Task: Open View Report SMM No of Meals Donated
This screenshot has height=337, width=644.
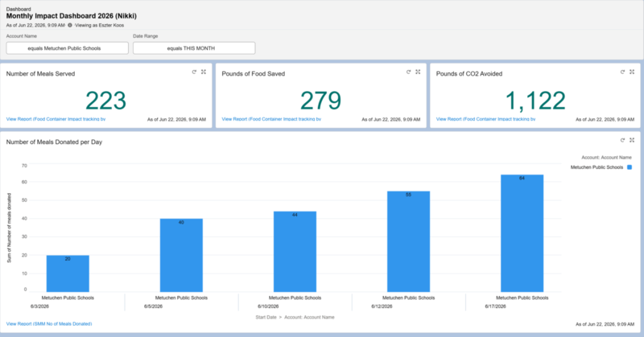Action: click(49, 324)
